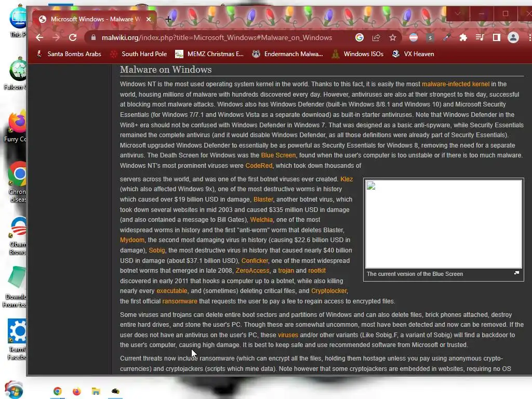Screen dimensions: 532x399
Task: Follow the trojan link
Action: (x=286, y=271)
